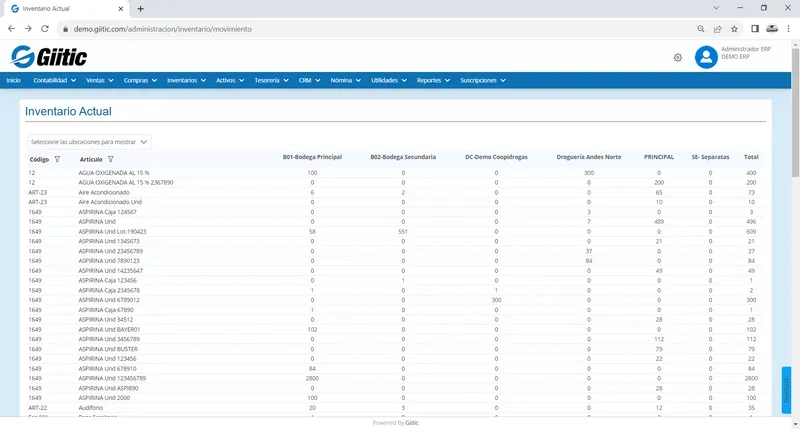Select row 'AGUA OXIGENADA AL 15 % 2367890'
The width and height of the screenshot is (800, 429).
(394, 183)
